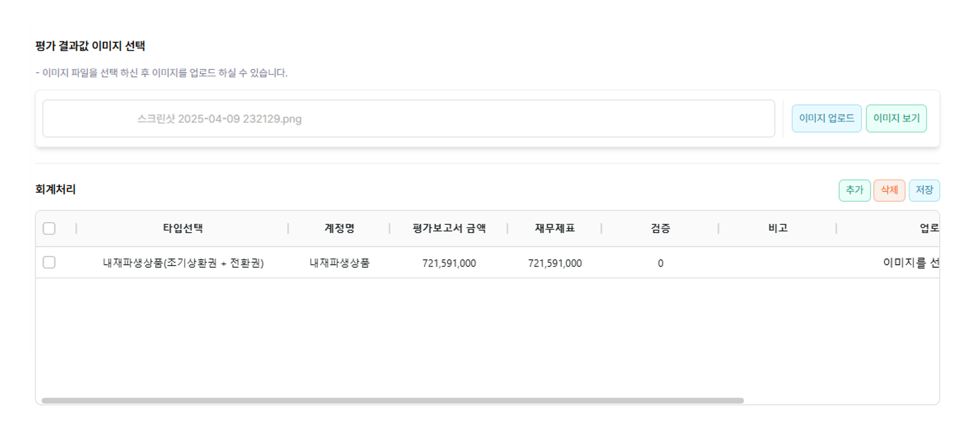Screen dimensions: 980x440
Task: Sort by the 타입선택 column header
Action: (182, 228)
